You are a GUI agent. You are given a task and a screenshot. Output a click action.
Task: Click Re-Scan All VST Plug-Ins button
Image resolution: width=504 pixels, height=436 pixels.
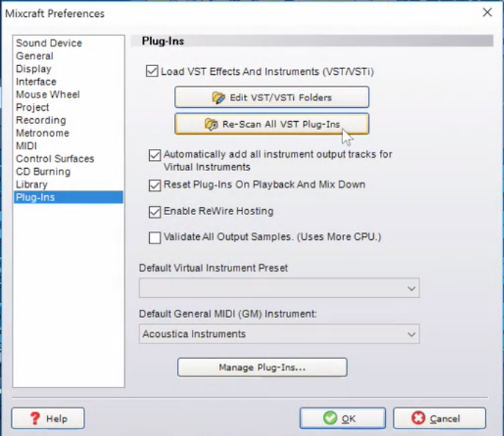tap(272, 124)
